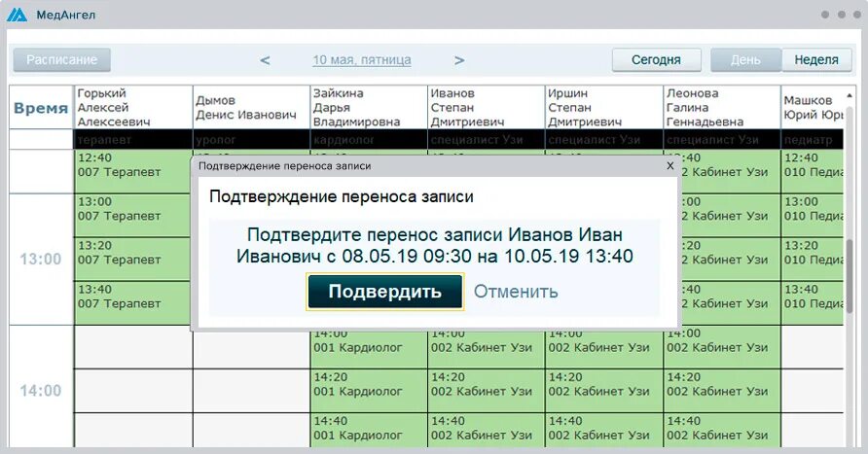
Task: Select 14:40 001 Кардиолог slot
Action: [369, 431]
